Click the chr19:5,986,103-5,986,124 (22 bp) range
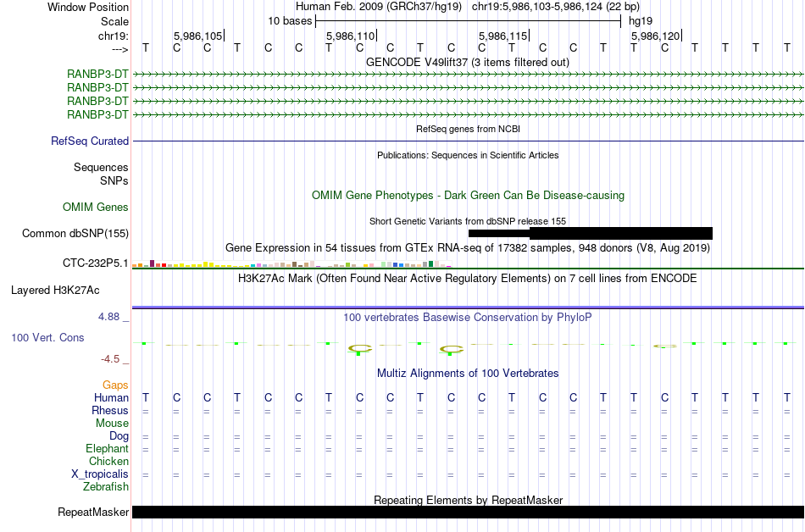805x532 pixels. pyautogui.click(x=556, y=7)
